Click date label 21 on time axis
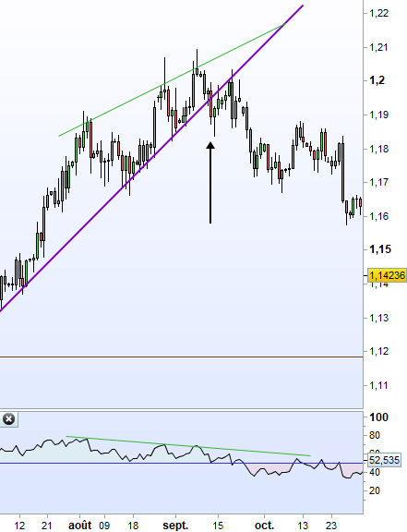 click(x=46, y=526)
